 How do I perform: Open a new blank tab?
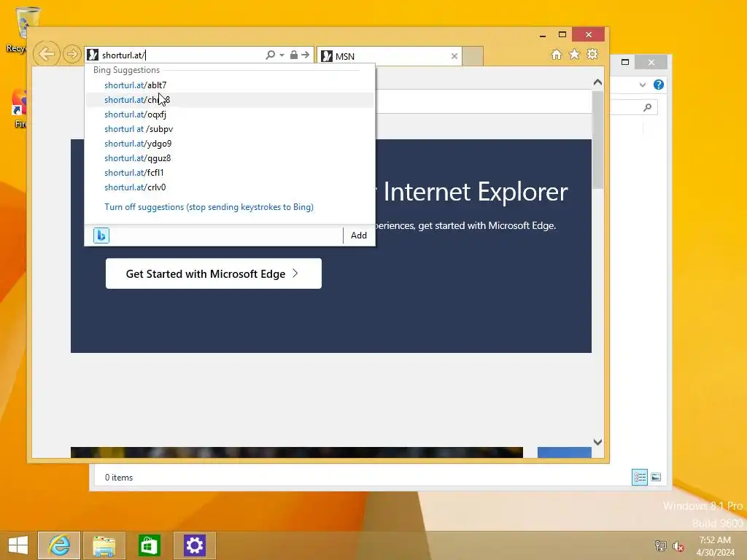tap(473, 56)
